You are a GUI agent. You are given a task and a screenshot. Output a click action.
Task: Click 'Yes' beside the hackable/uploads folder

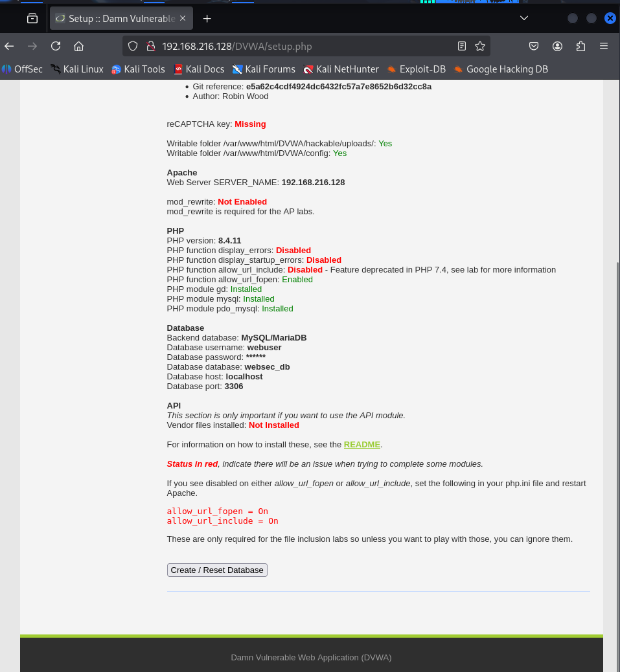(x=385, y=144)
